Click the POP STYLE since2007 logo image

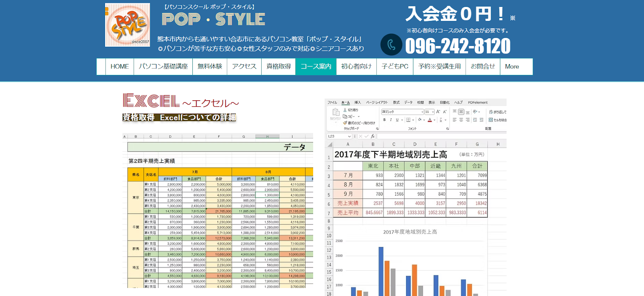click(x=128, y=25)
